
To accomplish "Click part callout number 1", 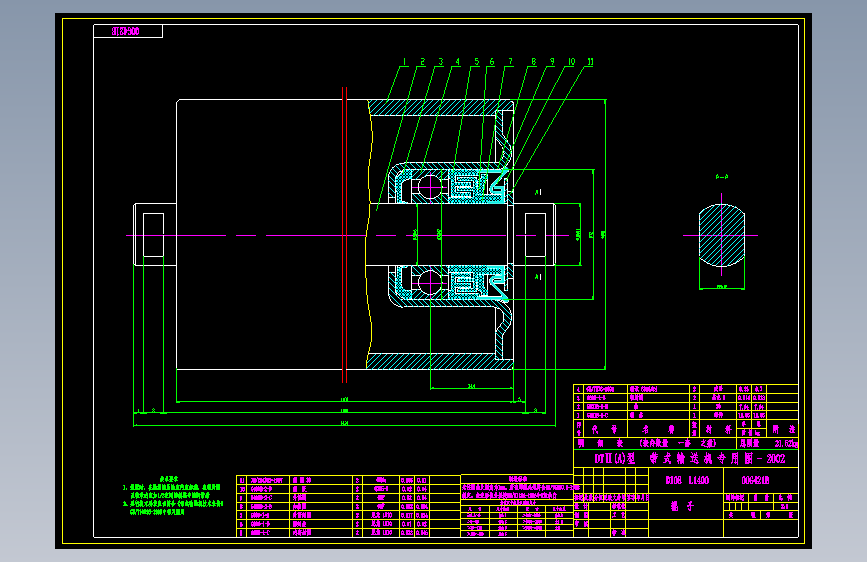I will [405, 62].
